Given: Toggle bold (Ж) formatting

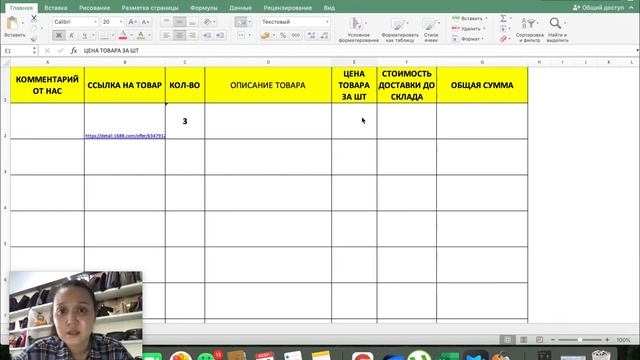Looking at the screenshot, I should coord(58,36).
